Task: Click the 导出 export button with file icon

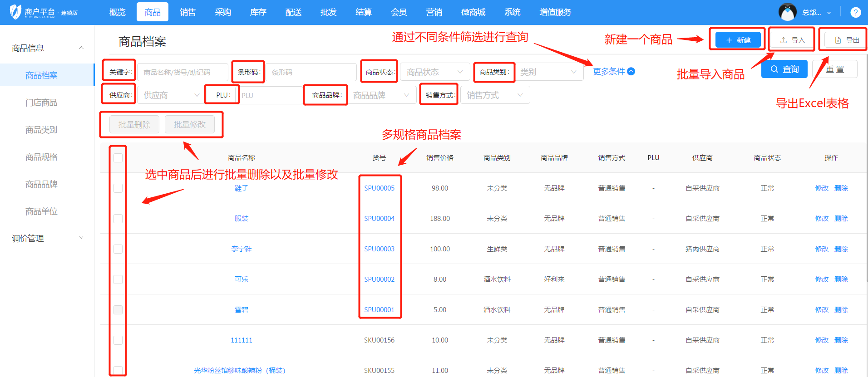Action: pyautogui.click(x=847, y=40)
